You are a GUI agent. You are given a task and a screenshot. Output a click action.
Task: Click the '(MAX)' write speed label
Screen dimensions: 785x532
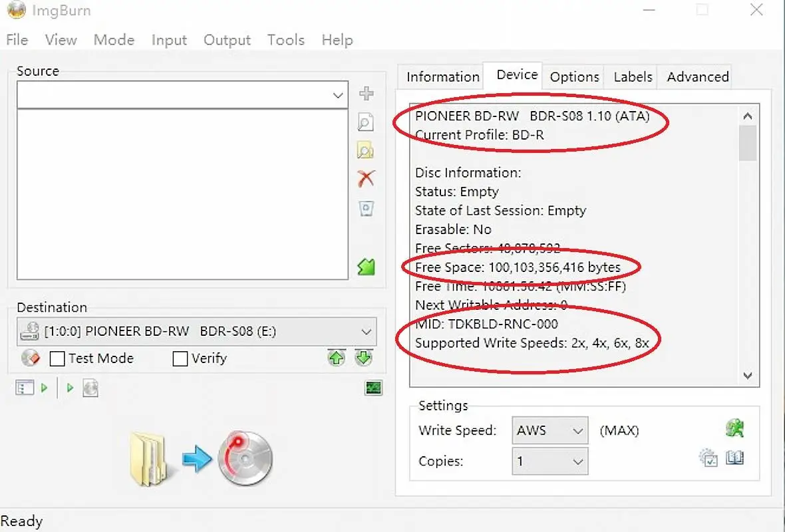(619, 431)
